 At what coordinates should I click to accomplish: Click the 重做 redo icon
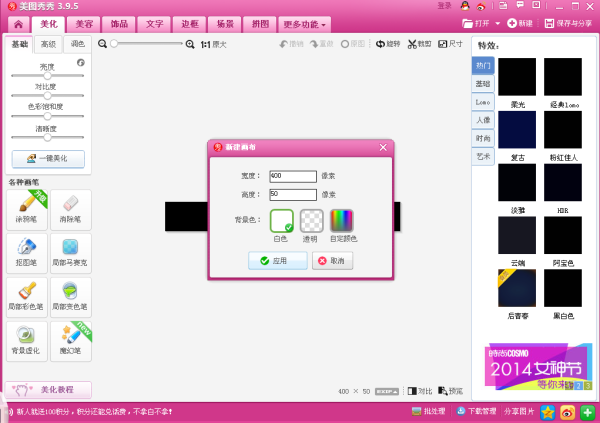click(314, 44)
